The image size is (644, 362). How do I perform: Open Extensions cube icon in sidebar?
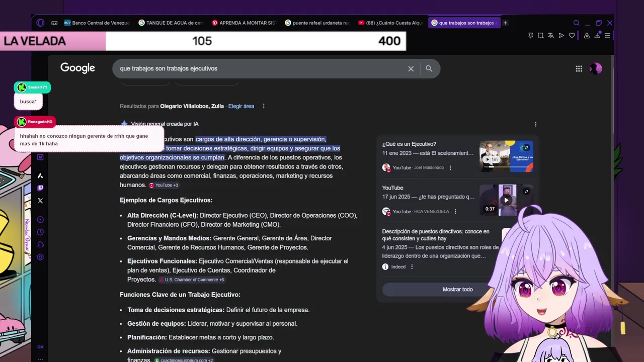(x=40, y=245)
